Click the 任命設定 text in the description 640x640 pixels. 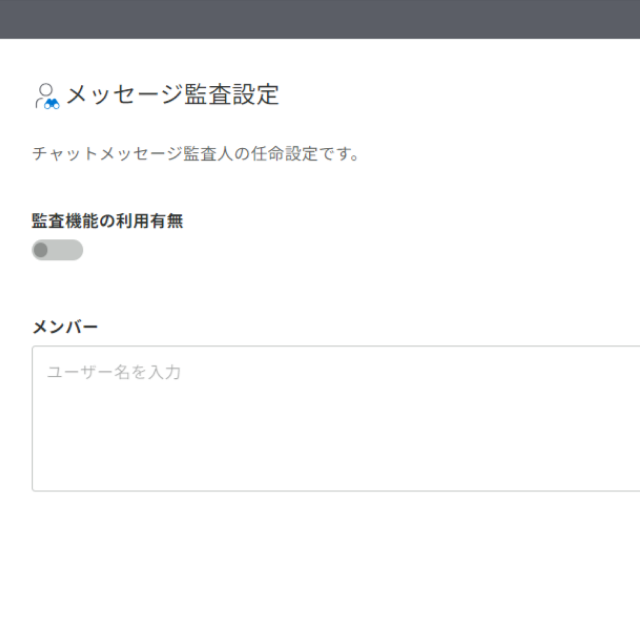coord(284,154)
